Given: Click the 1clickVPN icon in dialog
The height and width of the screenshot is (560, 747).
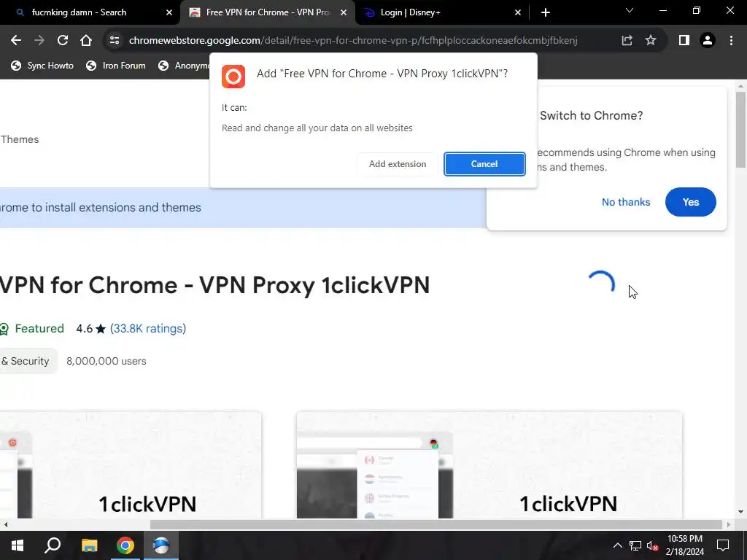Looking at the screenshot, I should tap(233, 77).
